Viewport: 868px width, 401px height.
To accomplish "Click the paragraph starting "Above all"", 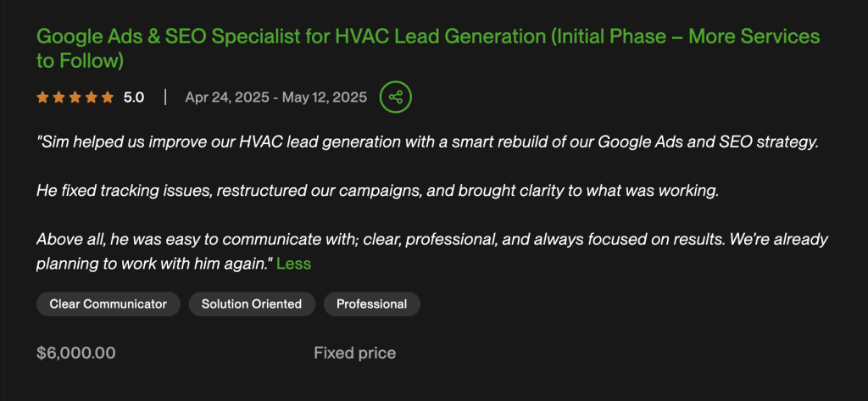I will click(431, 239).
